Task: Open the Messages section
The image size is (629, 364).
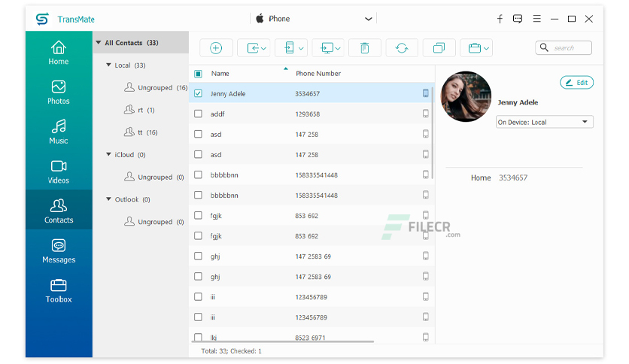Action: [59, 251]
